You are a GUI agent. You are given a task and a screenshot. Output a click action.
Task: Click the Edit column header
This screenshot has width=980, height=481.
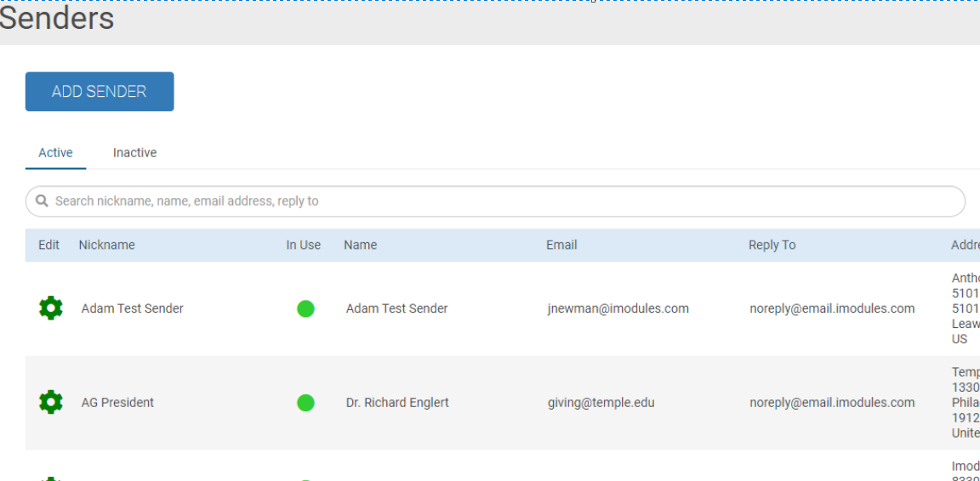tap(48, 245)
